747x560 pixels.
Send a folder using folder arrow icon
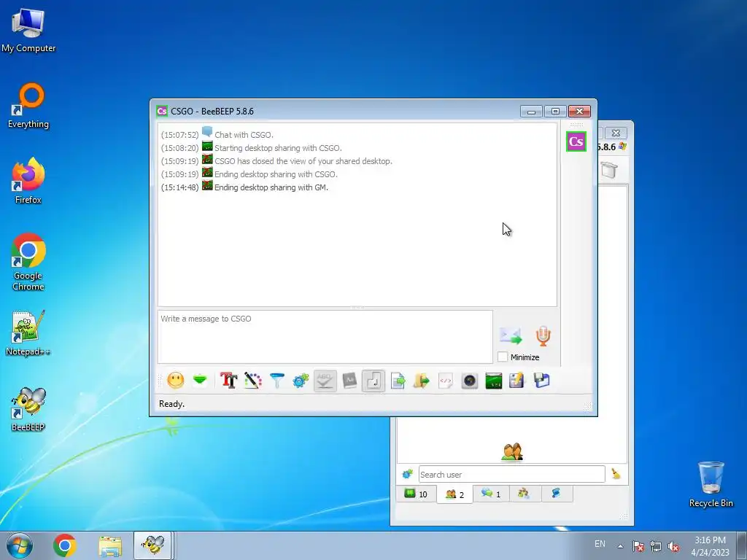(x=421, y=381)
